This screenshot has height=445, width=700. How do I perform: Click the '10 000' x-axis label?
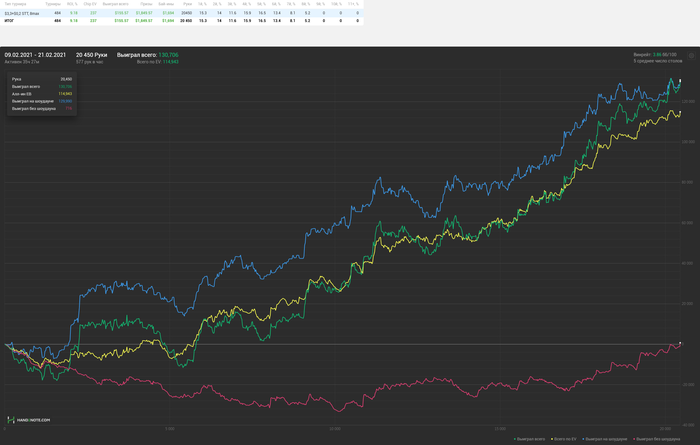coord(334,428)
